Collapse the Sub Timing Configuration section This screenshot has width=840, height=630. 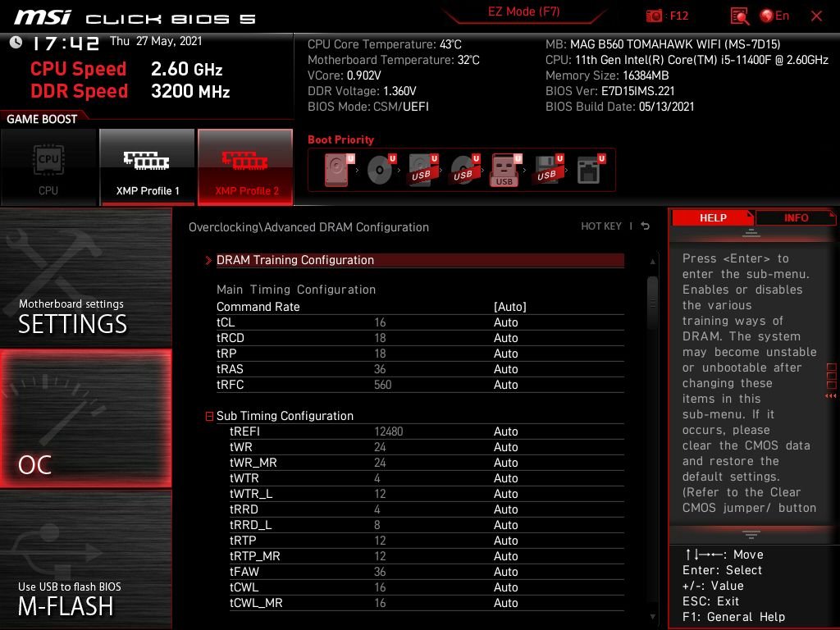209,416
